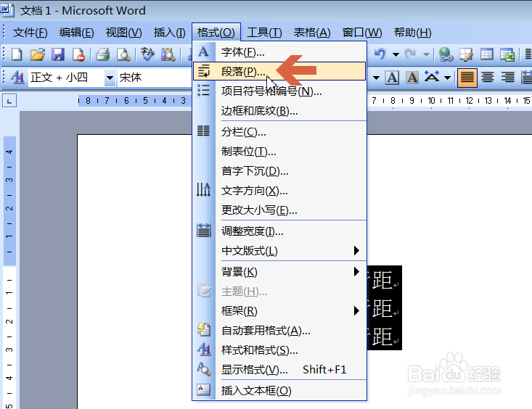Choose 分栏(C)... menu entry

point(279,131)
